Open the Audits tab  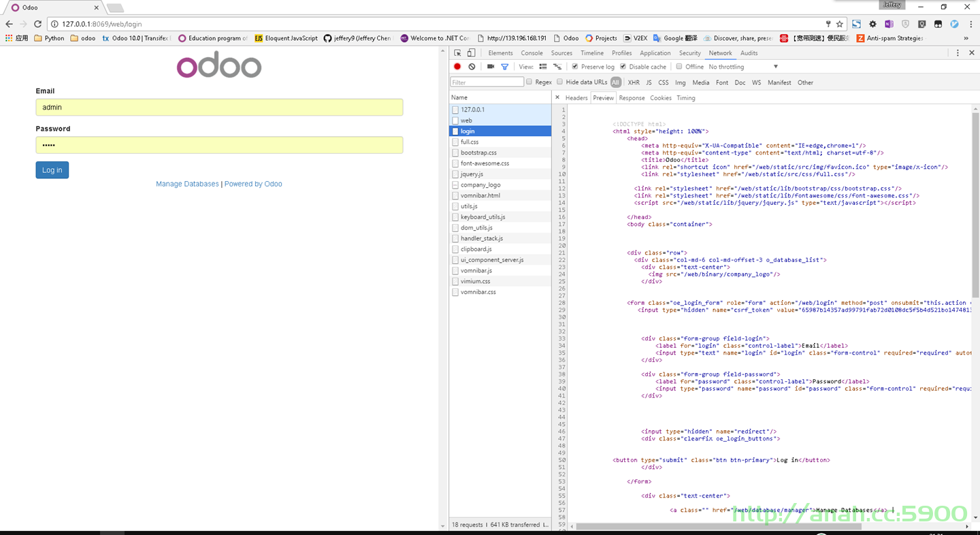pyautogui.click(x=749, y=53)
